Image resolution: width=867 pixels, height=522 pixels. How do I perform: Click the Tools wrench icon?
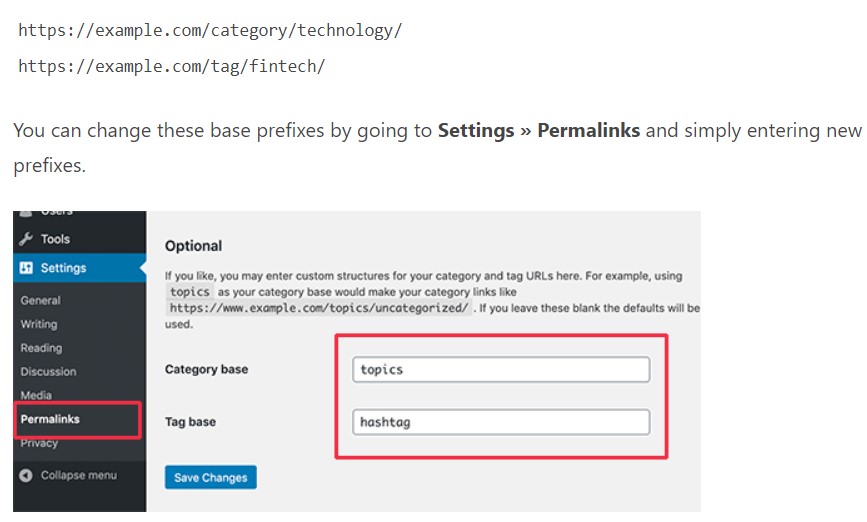pyautogui.click(x=25, y=239)
